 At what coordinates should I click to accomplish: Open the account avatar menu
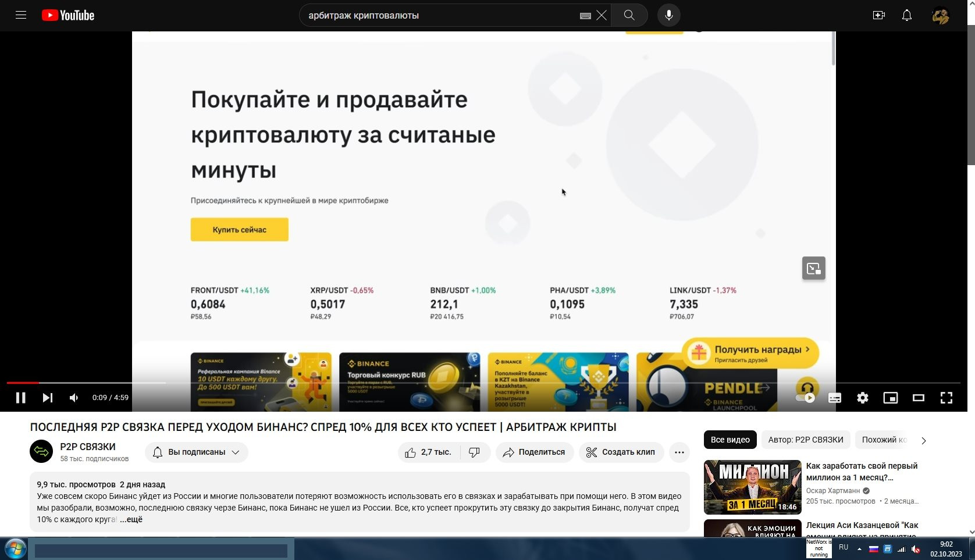click(940, 15)
